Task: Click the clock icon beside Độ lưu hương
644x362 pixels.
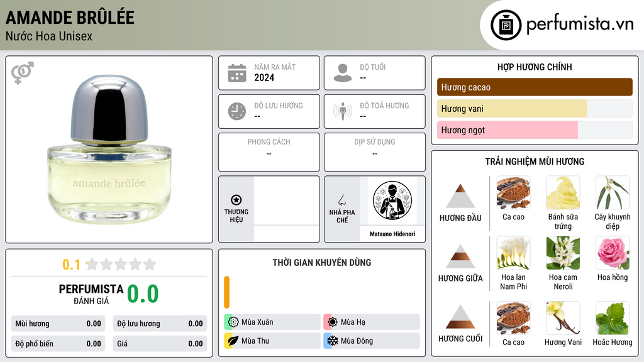Action: tap(237, 111)
